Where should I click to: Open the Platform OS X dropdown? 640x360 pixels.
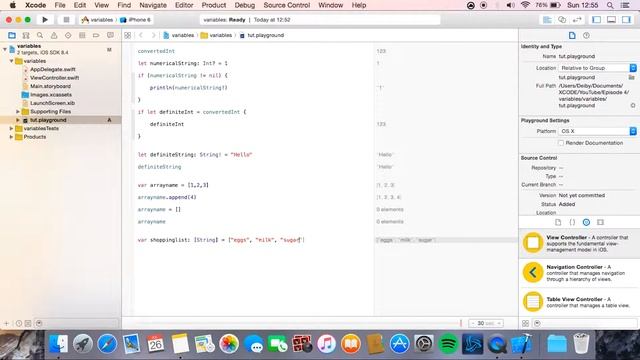[597, 131]
